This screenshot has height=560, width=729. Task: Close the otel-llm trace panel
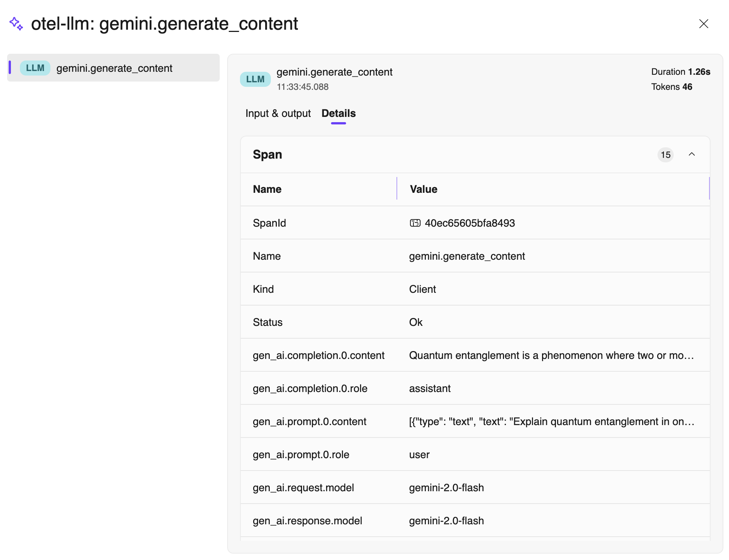tap(703, 24)
